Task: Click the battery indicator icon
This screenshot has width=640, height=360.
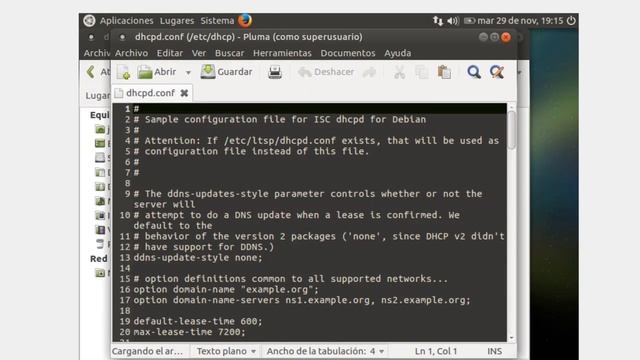Action: pos(469,21)
